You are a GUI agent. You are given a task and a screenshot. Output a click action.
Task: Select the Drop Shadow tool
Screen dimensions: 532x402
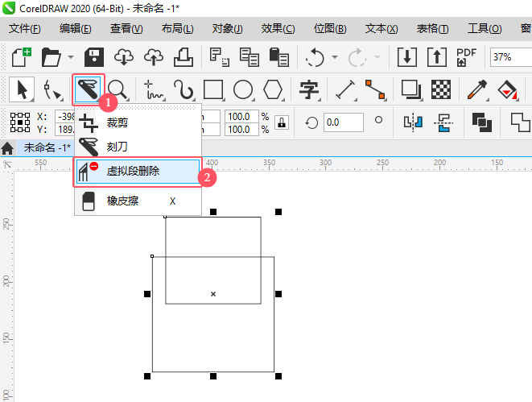[x=411, y=89]
